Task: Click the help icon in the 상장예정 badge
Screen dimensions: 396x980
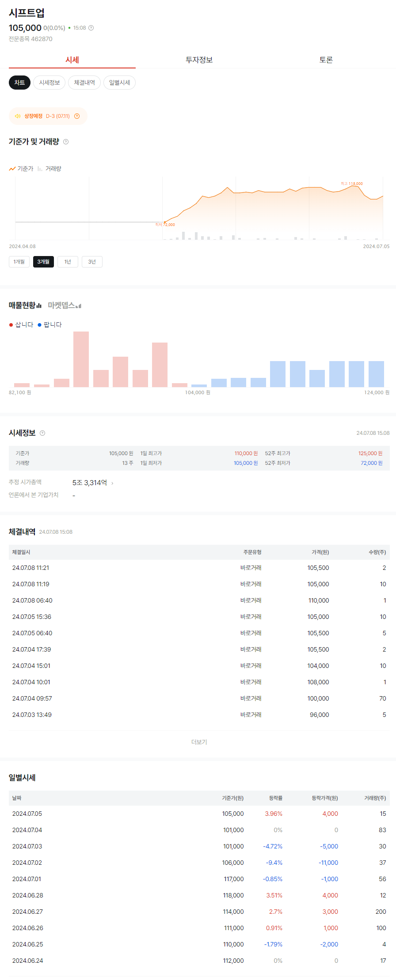Action: tap(77, 116)
